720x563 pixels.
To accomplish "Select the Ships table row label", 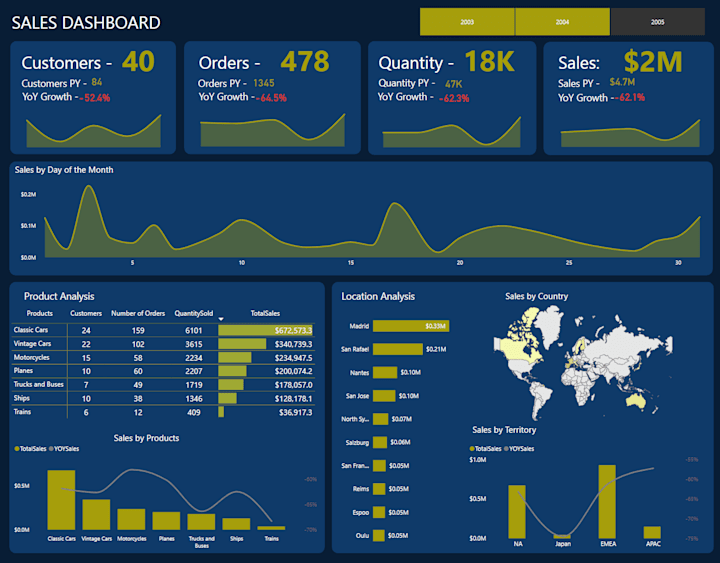I will coord(22,398).
